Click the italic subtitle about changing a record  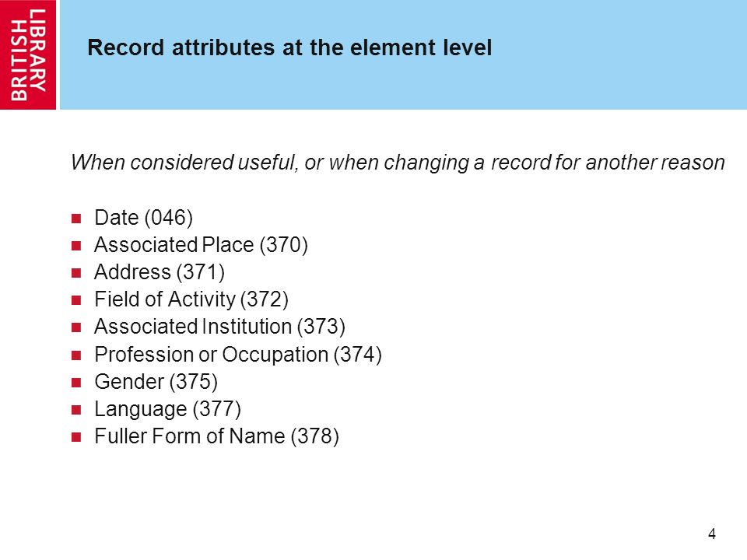coord(398,163)
